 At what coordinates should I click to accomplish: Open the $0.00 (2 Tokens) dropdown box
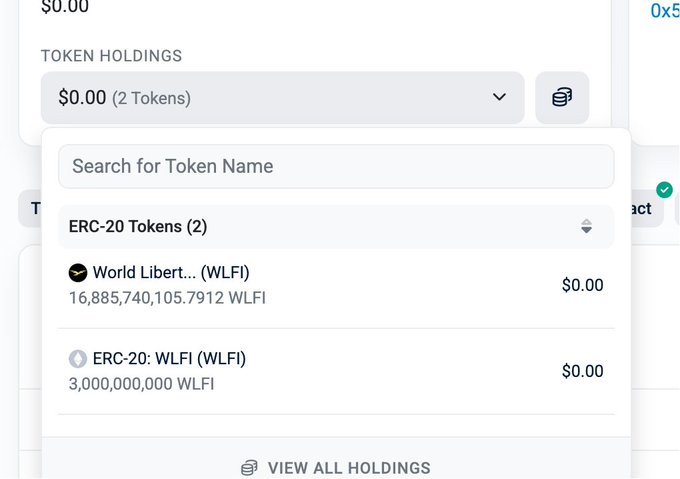(x=283, y=98)
